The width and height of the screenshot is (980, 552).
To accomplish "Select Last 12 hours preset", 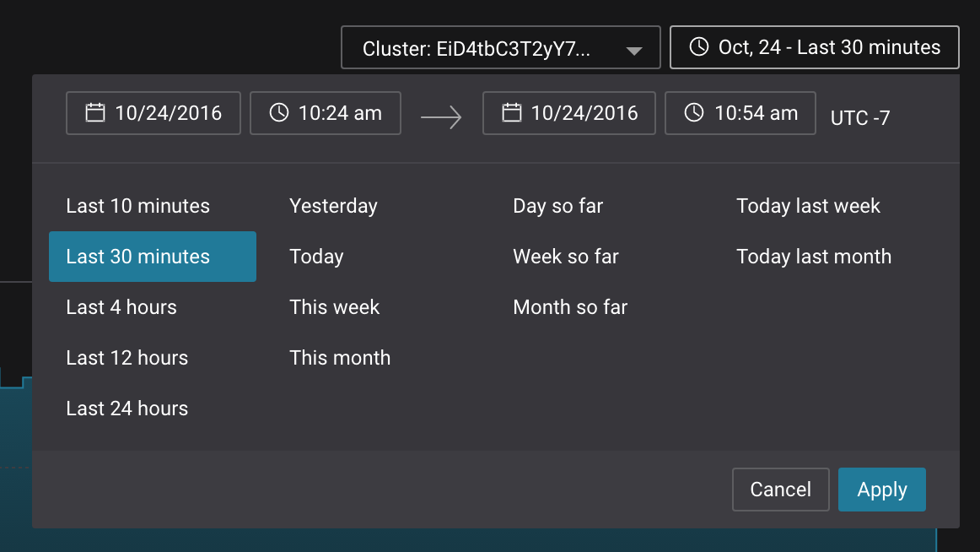I will [127, 358].
